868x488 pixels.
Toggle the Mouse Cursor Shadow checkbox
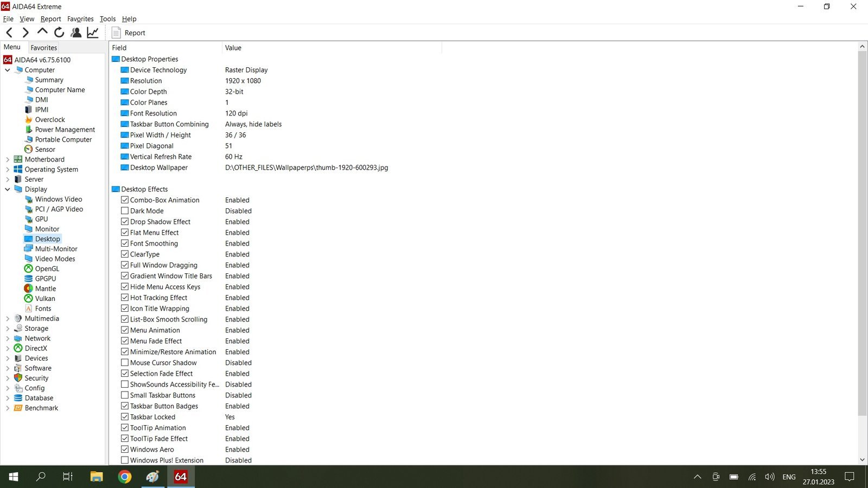(125, 363)
